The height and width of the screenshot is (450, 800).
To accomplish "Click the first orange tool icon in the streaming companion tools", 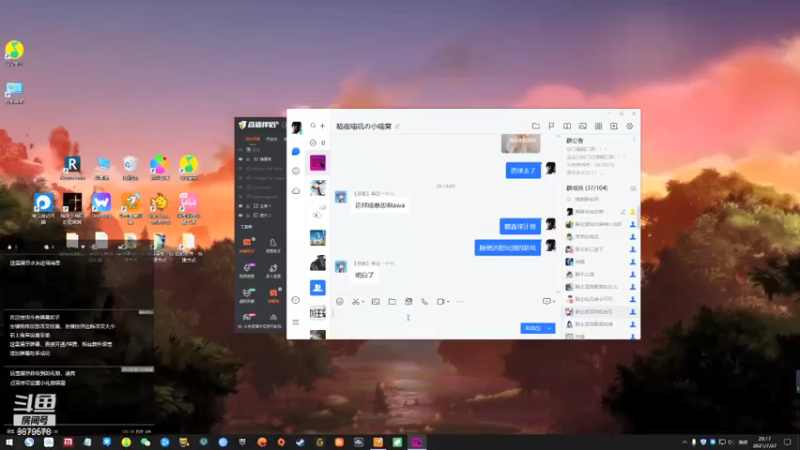I will pyautogui.click(x=247, y=242).
